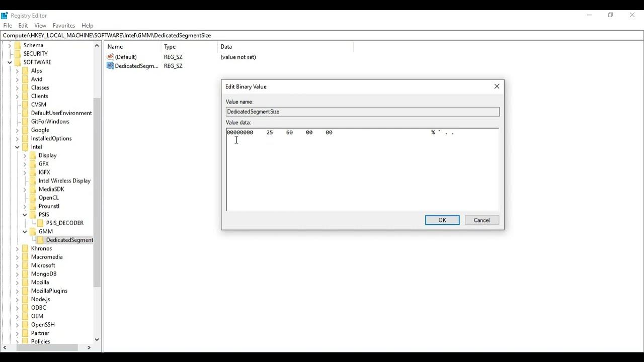
Task: Open the Edit menu
Action: [x=23, y=26]
